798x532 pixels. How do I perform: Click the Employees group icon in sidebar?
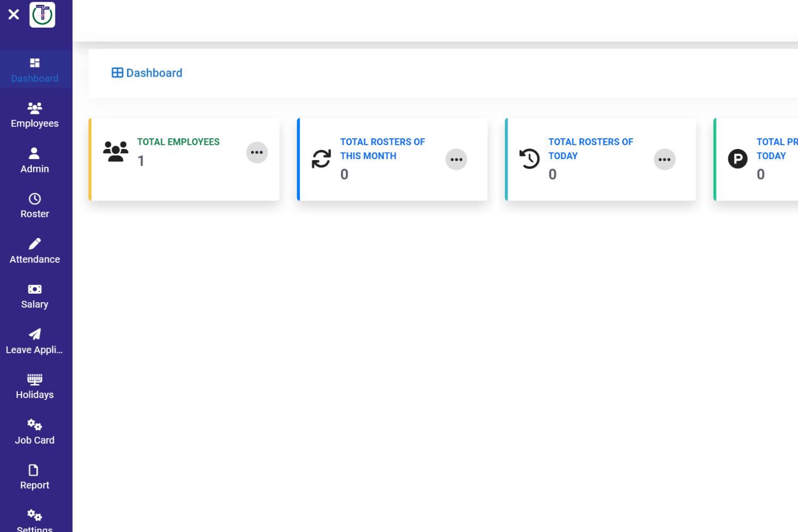tap(35, 108)
